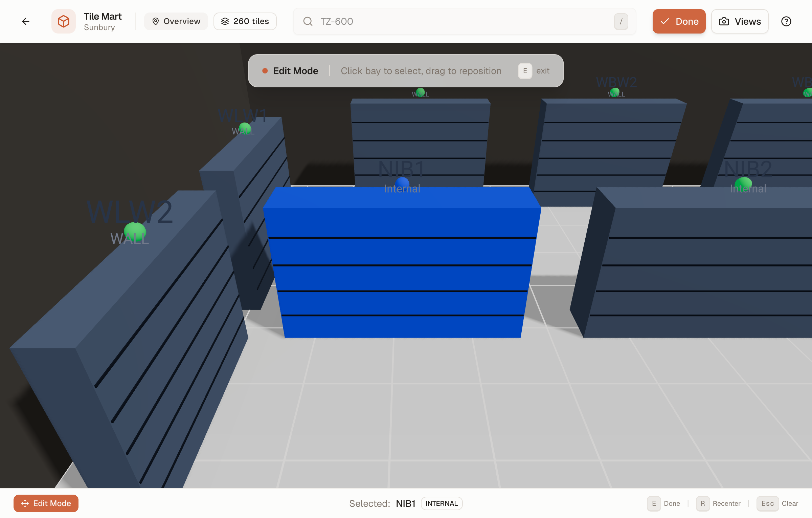The width and height of the screenshot is (812, 518).
Task: Click the search magnifier icon
Action: pyautogui.click(x=308, y=21)
